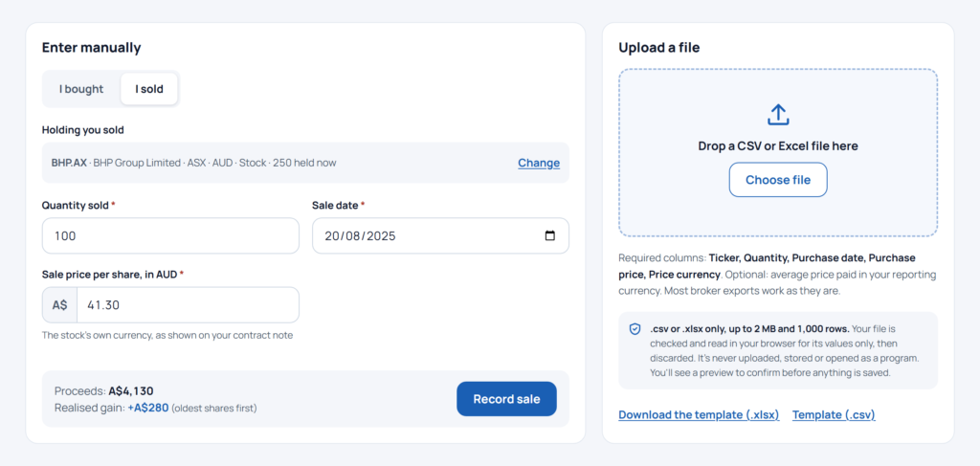980x466 pixels.
Task: Click the contract note hint text
Action: [167, 335]
